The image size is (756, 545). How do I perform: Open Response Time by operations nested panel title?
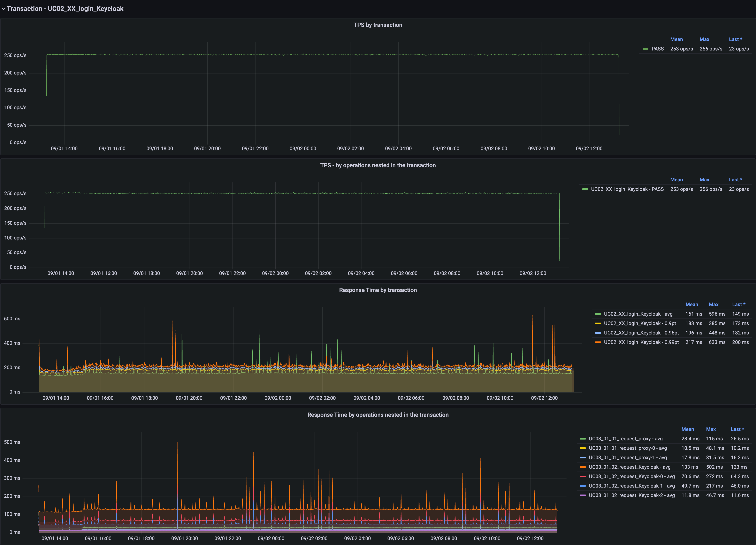378,415
